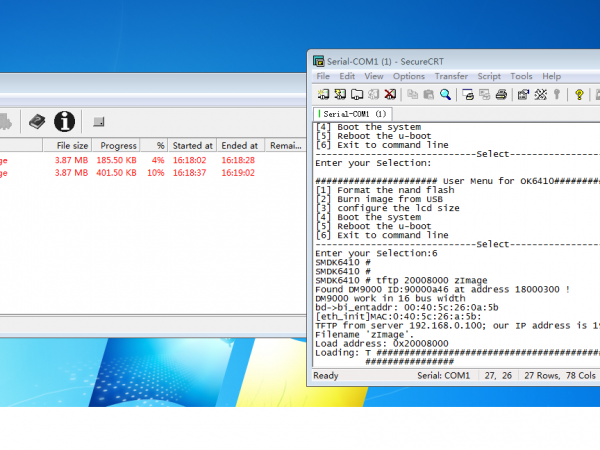The width and height of the screenshot is (600, 450).
Task: Sort transfers by Progress column header
Action: pyautogui.click(x=118, y=145)
